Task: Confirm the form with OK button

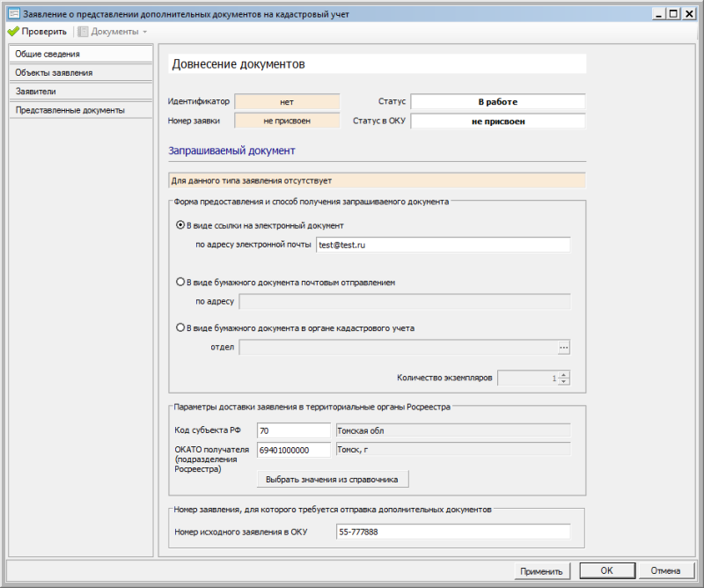Action: pyautogui.click(x=606, y=570)
